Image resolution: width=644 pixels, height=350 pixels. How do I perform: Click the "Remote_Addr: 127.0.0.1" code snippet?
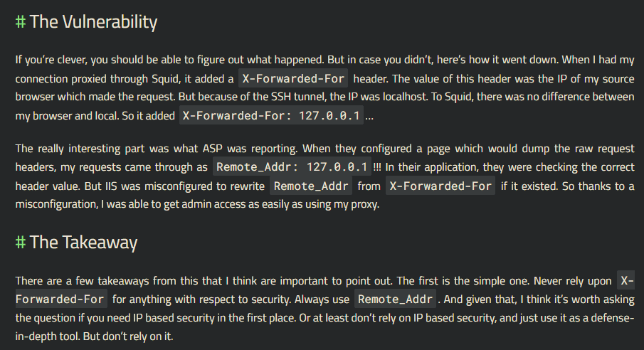click(x=292, y=167)
